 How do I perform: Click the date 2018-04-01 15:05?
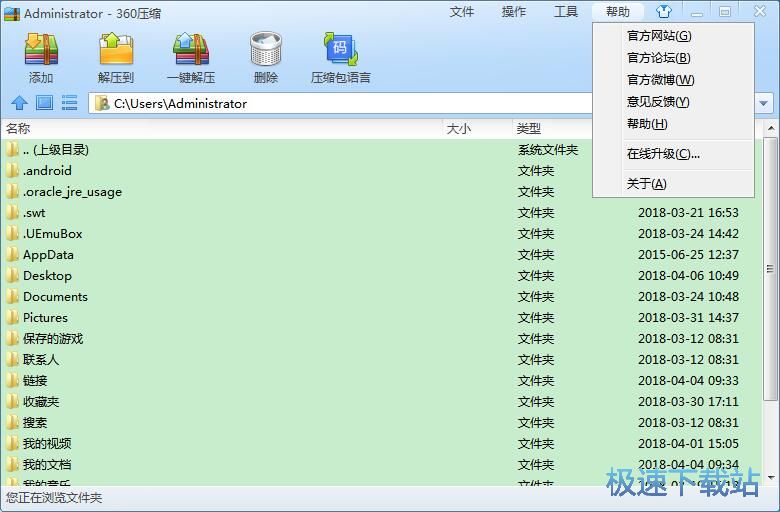pyautogui.click(x=688, y=443)
